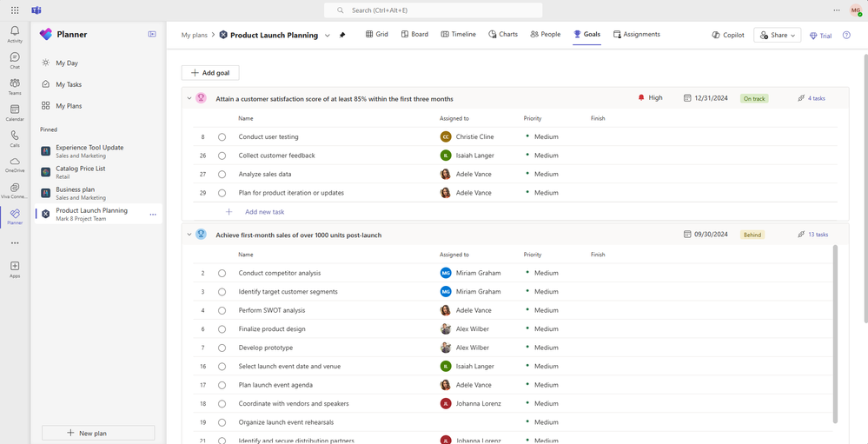
Task: Open Teams in the left rail
Action: click(x=15, y=86)
